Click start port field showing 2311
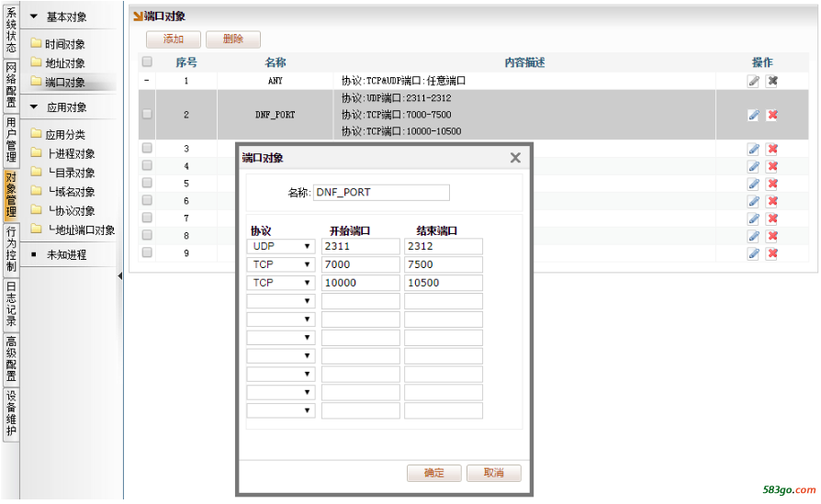Screen dimensions: 821x504 [x=361, y=247]
